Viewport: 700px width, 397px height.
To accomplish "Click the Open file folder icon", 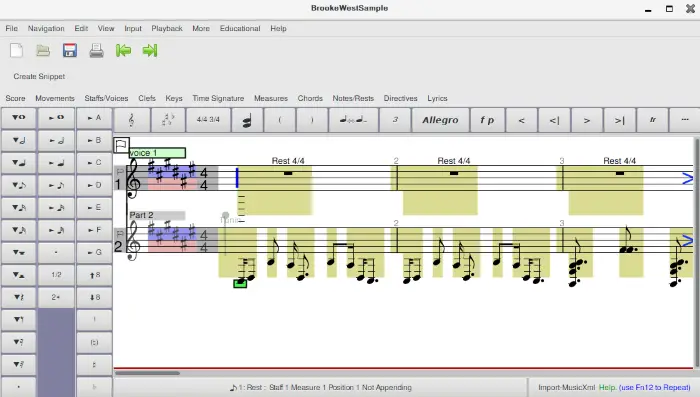I will coord(43,50).
